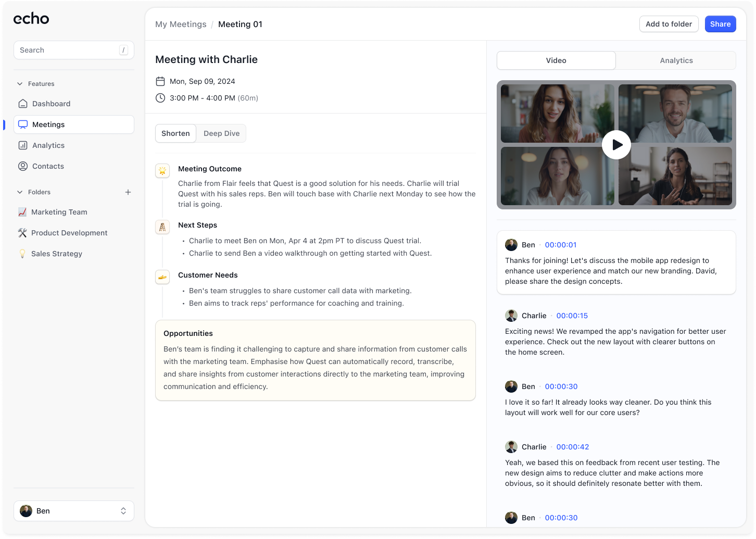The height and width of the screenshot is (539, 756).
Task: Click the Customer Needs icon
Action: (162, 277)
